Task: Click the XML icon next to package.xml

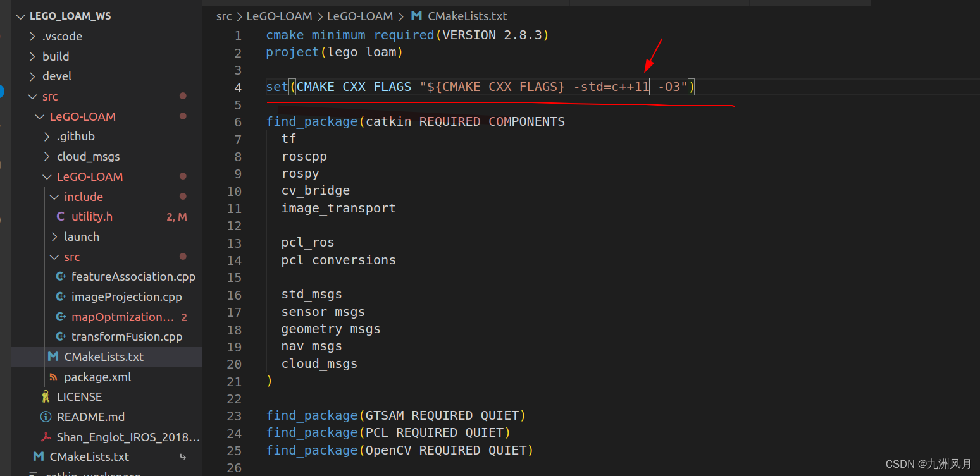Action: pos(53,377)
